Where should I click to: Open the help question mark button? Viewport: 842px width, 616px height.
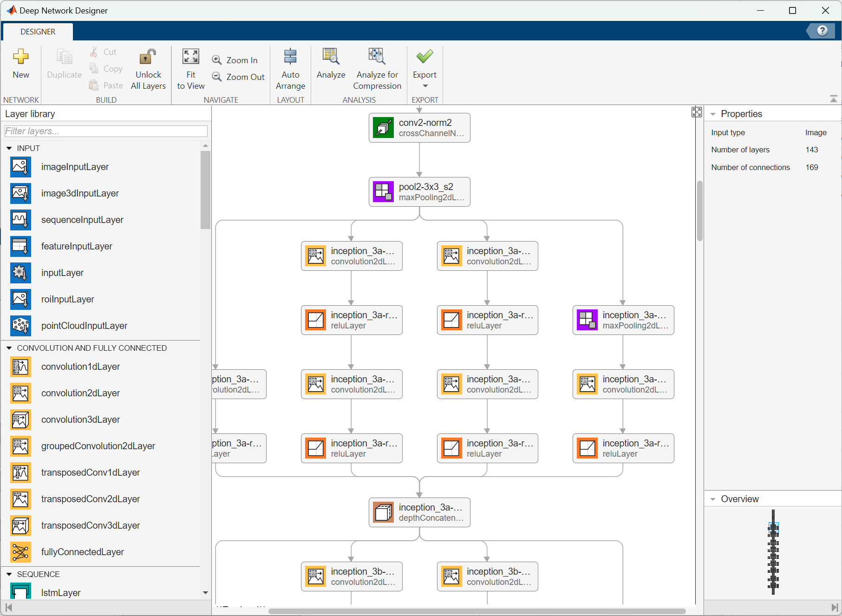tap(822, 31)
